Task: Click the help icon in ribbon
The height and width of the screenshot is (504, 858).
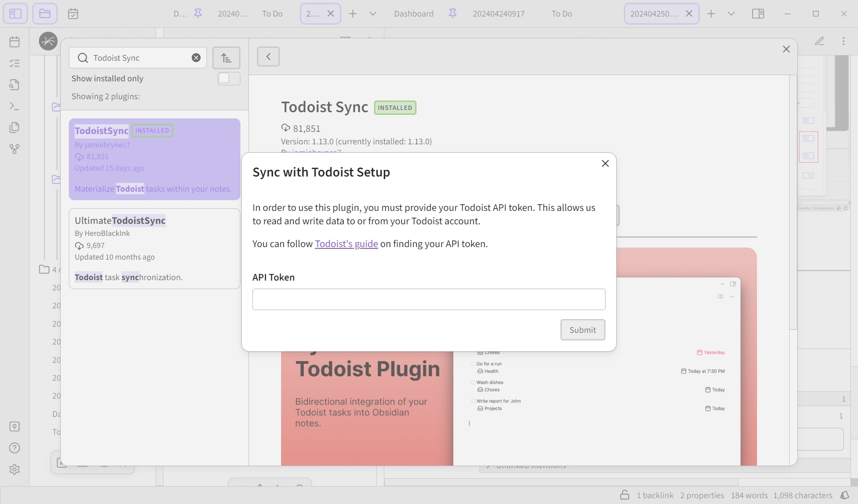Action: pyautogui.click(x=14, y=448)
